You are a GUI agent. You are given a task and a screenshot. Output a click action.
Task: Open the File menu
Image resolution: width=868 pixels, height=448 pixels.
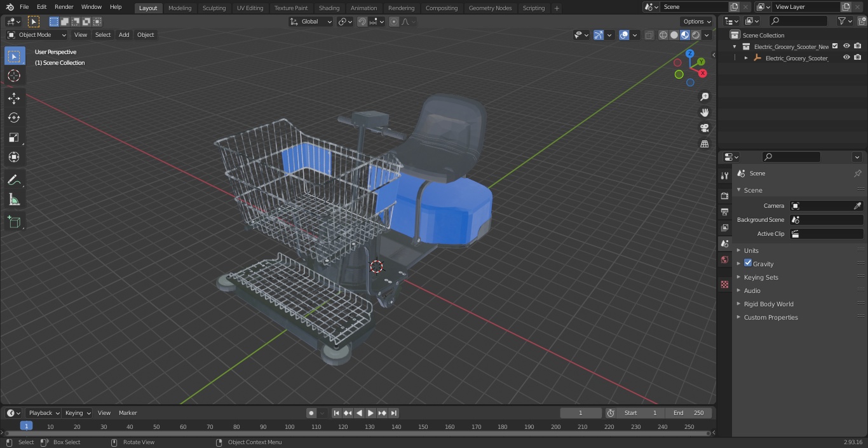click(24, 7)
